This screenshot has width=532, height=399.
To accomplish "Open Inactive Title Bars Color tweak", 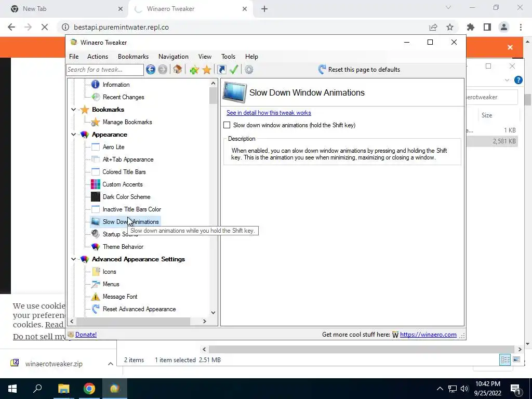I will tap(131, 209).
